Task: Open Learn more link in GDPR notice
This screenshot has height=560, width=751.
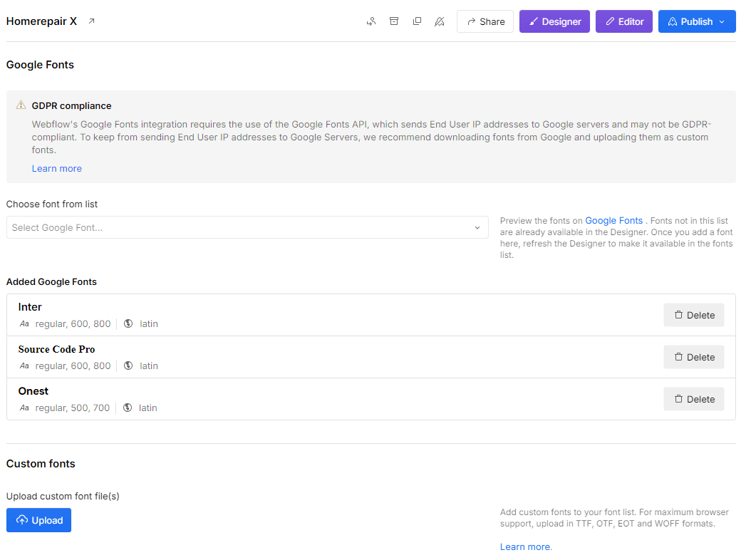Action: [x=57, y=169]
